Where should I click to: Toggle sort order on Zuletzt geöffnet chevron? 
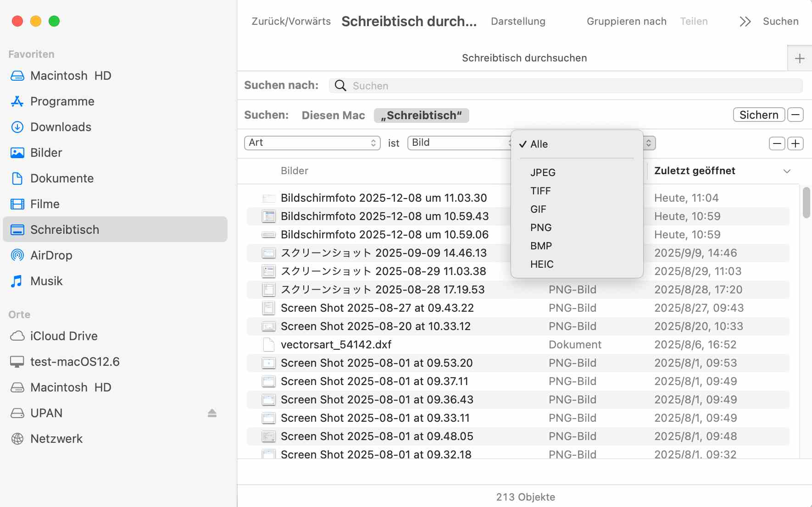(x=787, y=171)
